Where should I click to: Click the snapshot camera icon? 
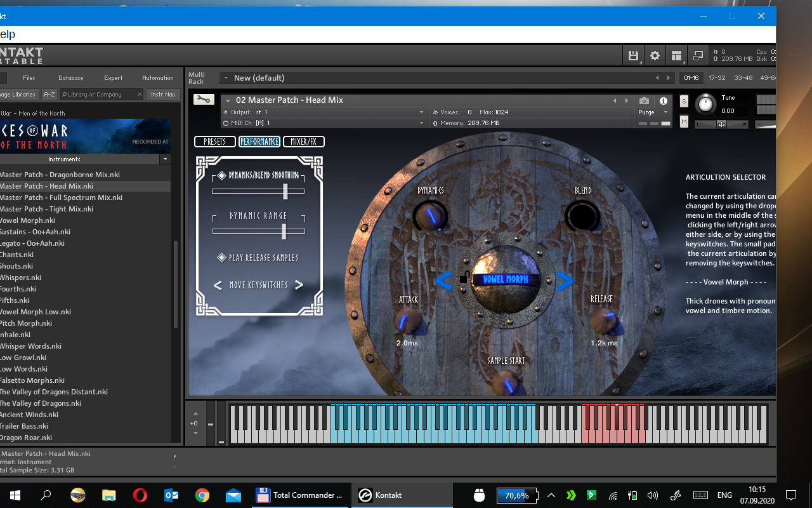(645, 101)
